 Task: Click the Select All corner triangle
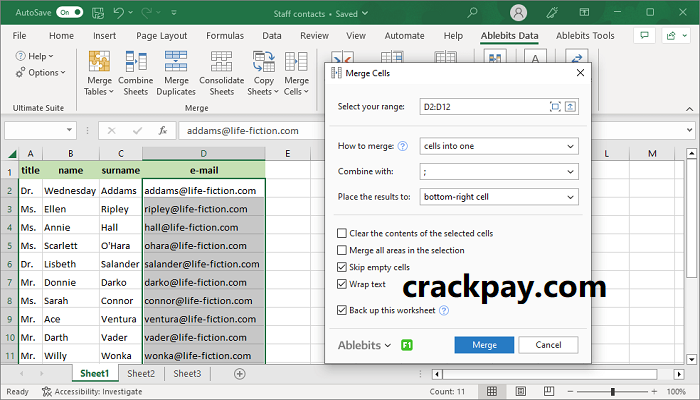(x=12, y=154)
